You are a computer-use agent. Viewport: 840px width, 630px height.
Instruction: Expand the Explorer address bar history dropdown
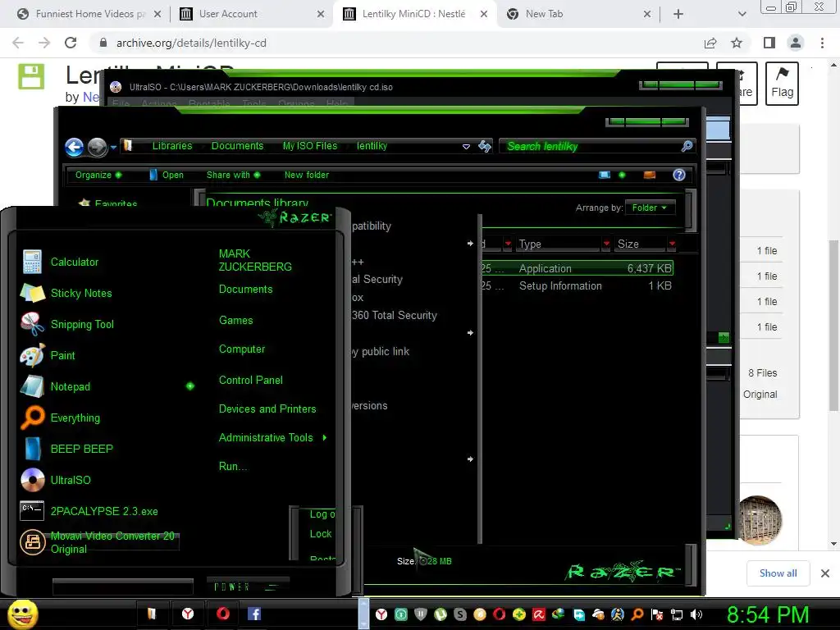click(x=466, y=146)
